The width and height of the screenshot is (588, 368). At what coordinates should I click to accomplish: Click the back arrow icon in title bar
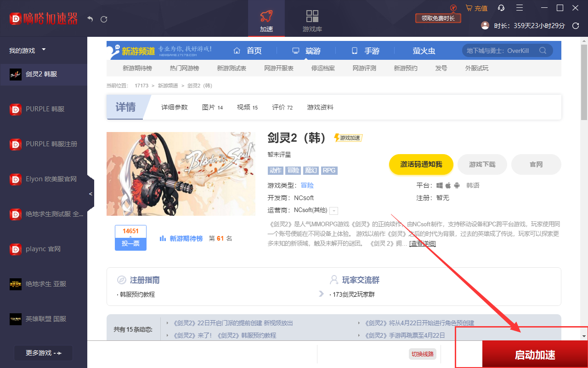click(x=90, y=19)
